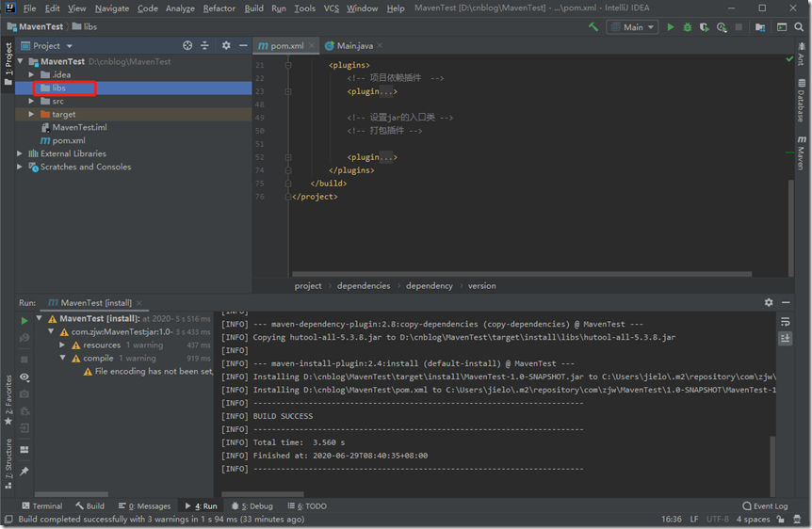Image resolution: width=812 pixels, height=529 pixels.
Task: Open the 0: Messages tool window
Action: pos(144,505)
